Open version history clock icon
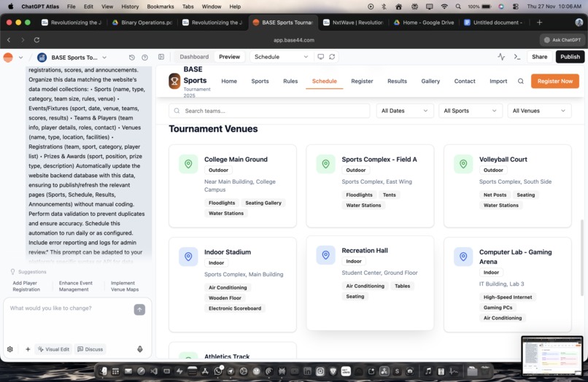 coord(131,58)
